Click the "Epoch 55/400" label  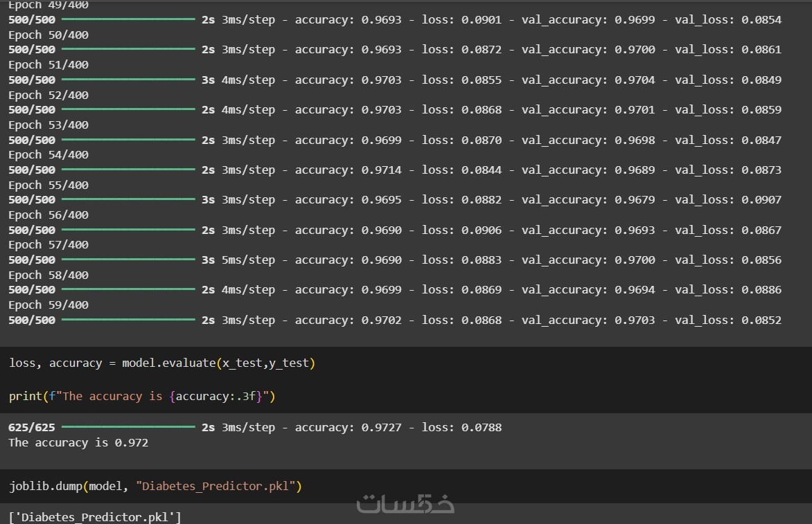click(48, 185)
